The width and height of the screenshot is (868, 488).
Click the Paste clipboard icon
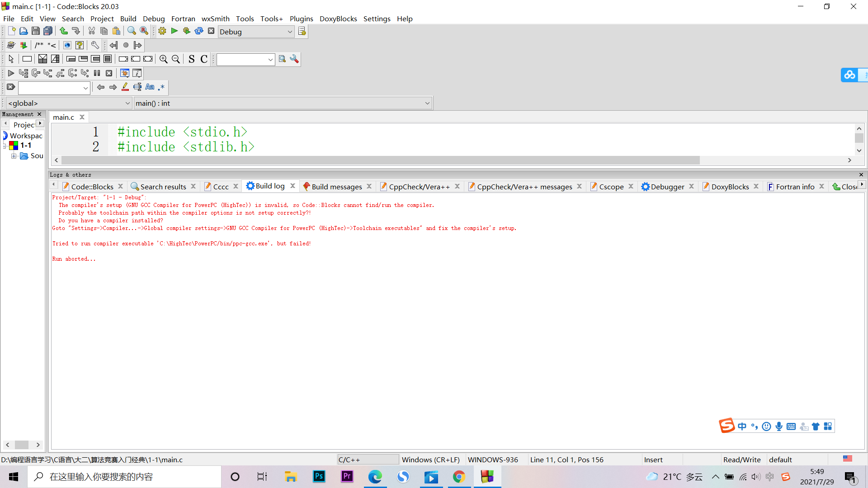(x=116, y=31)
